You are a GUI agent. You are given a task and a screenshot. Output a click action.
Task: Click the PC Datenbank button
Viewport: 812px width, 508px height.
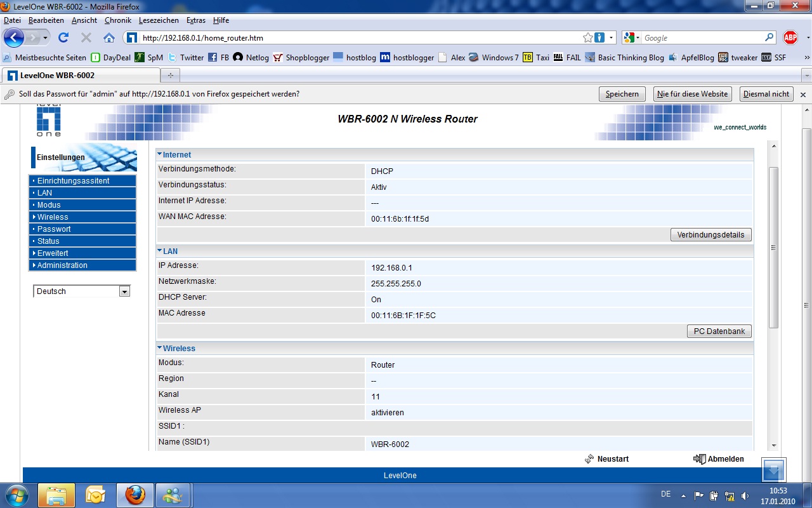click(719, 331)
